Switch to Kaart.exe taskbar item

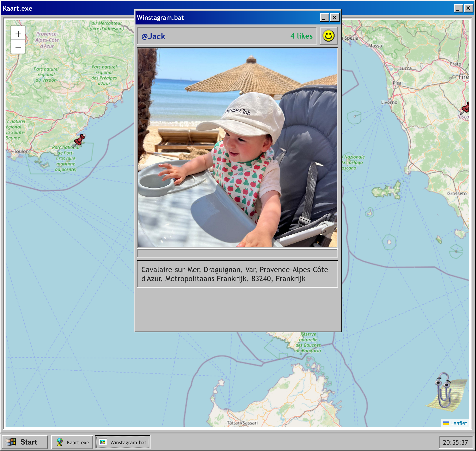pyautogui.click(x=72, y=442)
